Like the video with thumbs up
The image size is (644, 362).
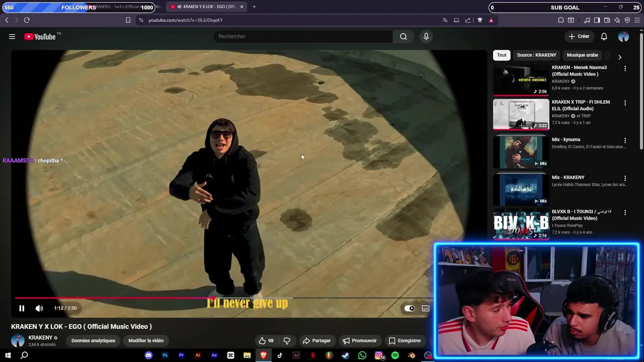[x=266, y=340]
